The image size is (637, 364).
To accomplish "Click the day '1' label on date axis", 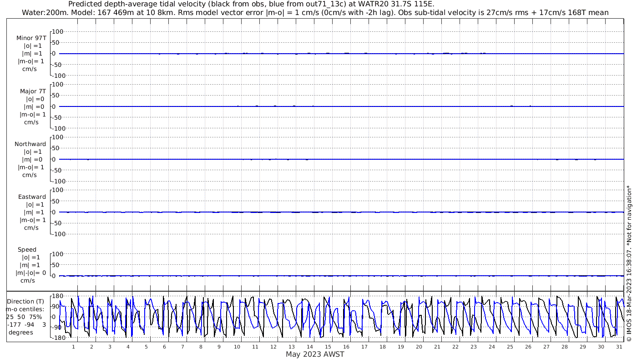I will (73, 347).
